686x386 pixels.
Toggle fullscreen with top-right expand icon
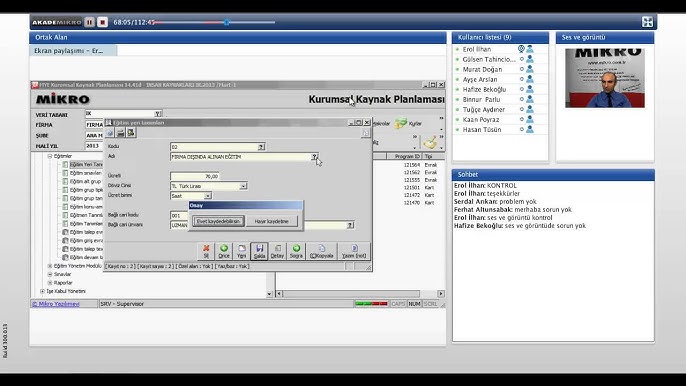click(x=648, y=22)
